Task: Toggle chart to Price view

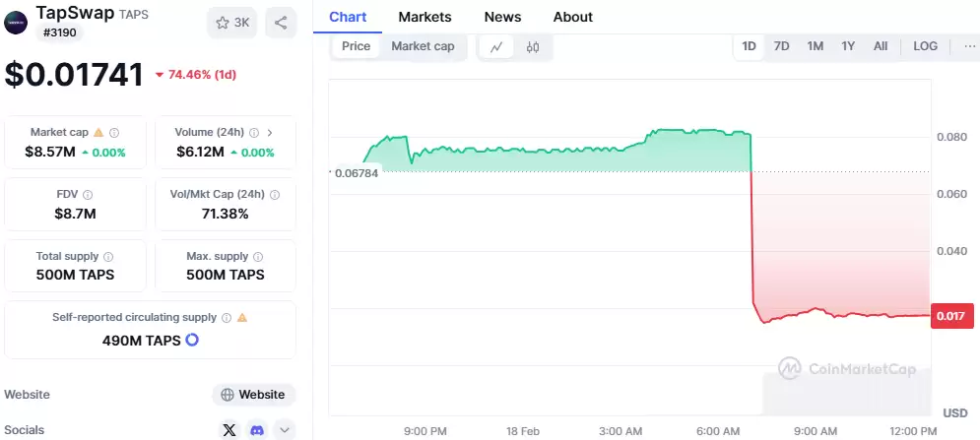Action: click(356, 46)
